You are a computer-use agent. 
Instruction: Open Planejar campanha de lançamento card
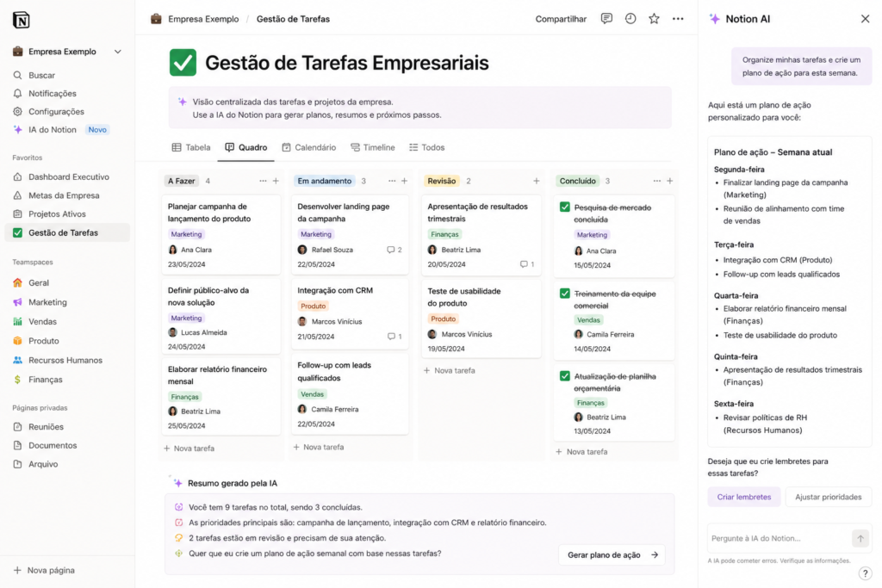pos(220,234)
